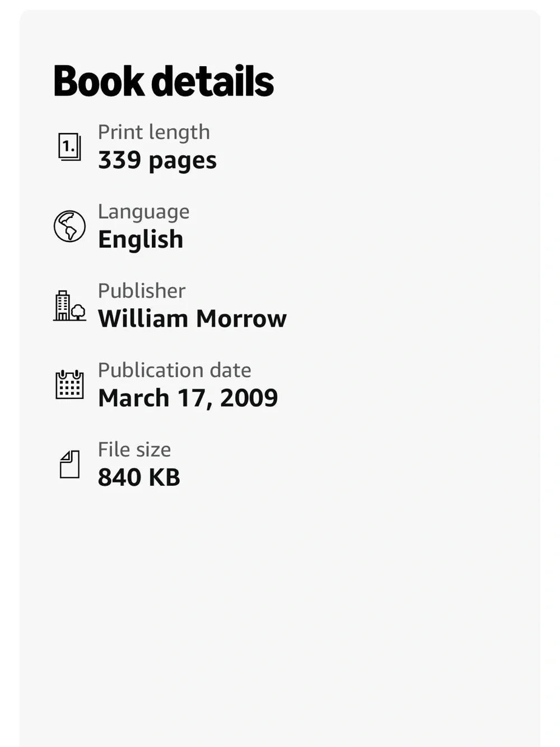Select the 840 KB value
This screenshot has height=747, width=560.
(139, 477)
